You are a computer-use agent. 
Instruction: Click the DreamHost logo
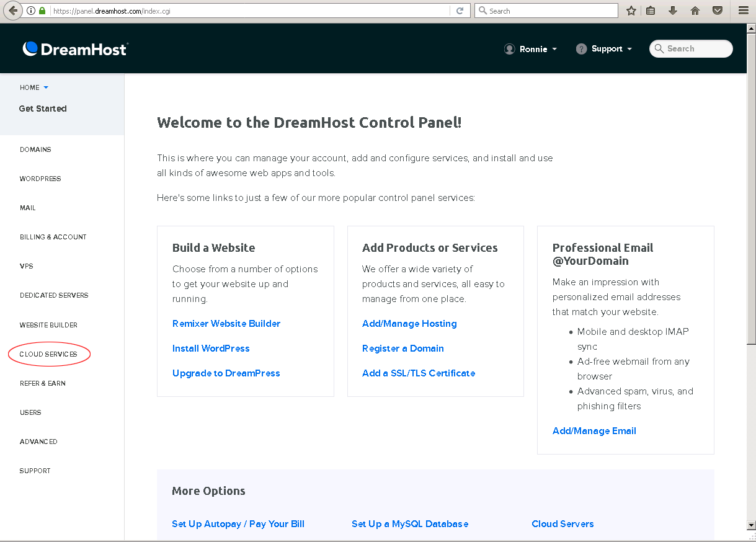(x=75, y=49)
